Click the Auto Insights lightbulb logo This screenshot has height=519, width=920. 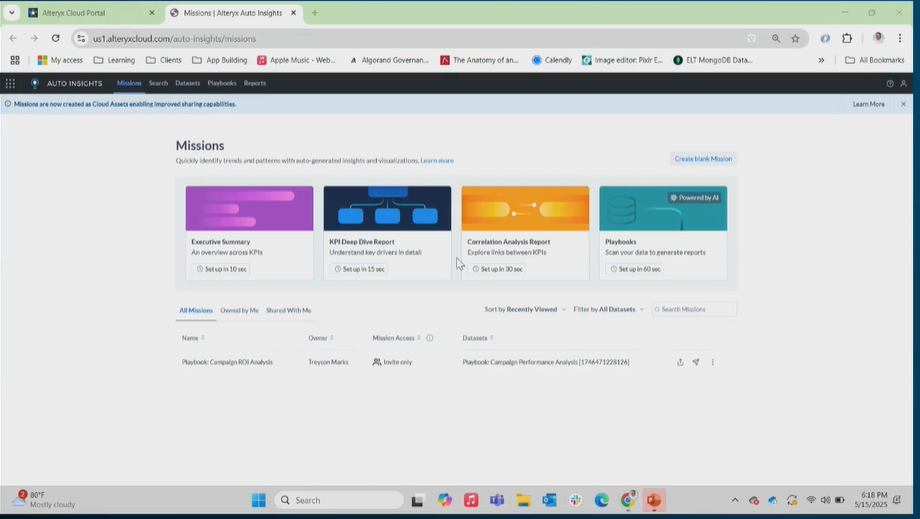click(x=35, y=83)
